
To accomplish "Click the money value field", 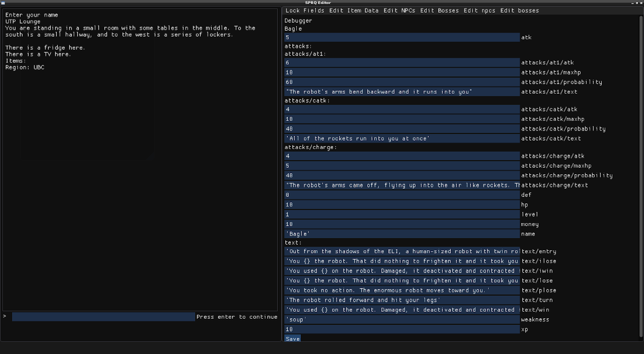I will pyautogui.click(x=401, y=224).
